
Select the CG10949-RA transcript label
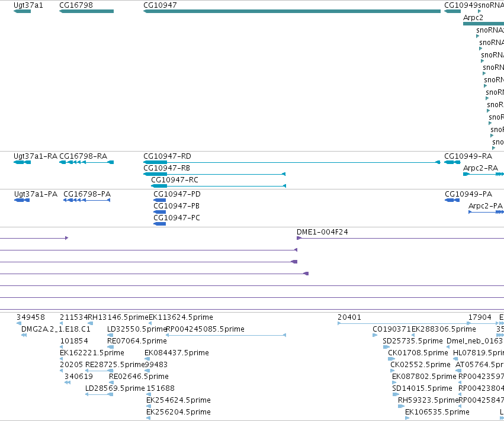468,156
